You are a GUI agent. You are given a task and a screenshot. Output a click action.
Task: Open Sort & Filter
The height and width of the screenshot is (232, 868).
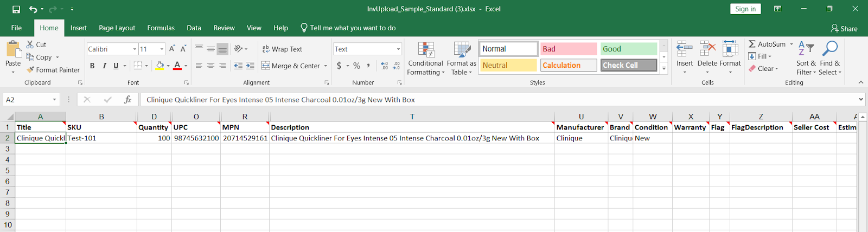pos(806,59)
